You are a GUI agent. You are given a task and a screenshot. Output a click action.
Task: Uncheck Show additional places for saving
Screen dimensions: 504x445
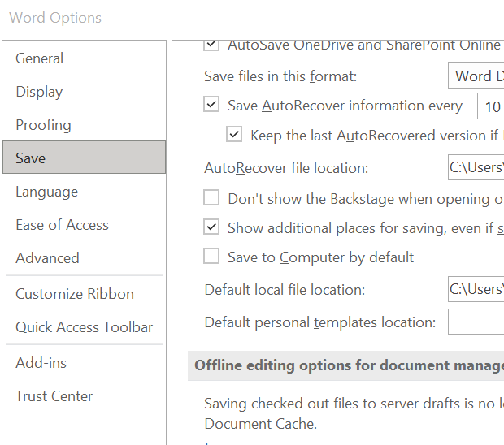pos(211,228)
